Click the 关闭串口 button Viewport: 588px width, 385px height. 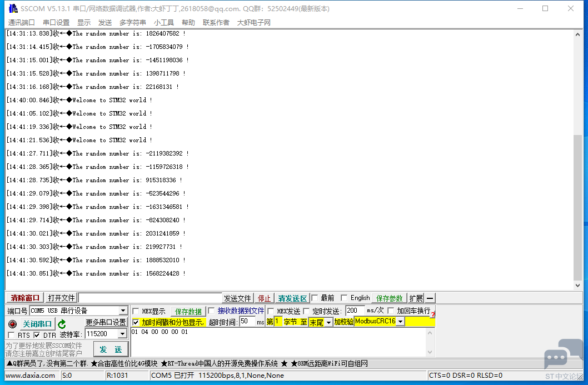[x=37, y=324]
